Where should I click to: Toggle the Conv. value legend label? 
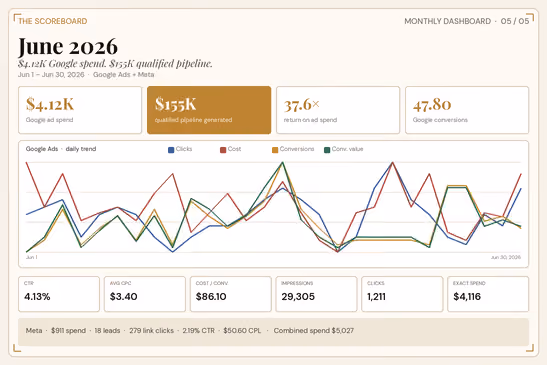347,149
